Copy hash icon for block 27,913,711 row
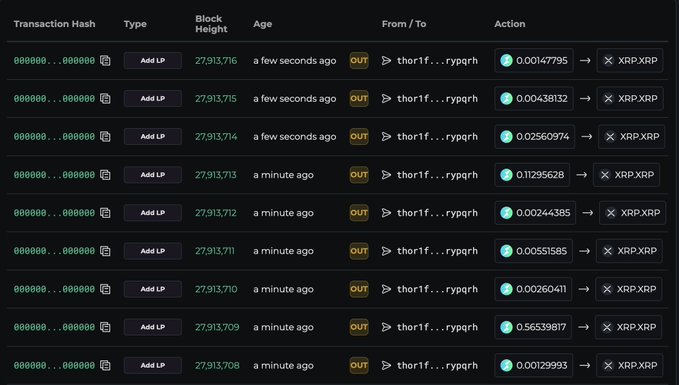The height and width of the screenshot is (385, 679). [105, 251]
